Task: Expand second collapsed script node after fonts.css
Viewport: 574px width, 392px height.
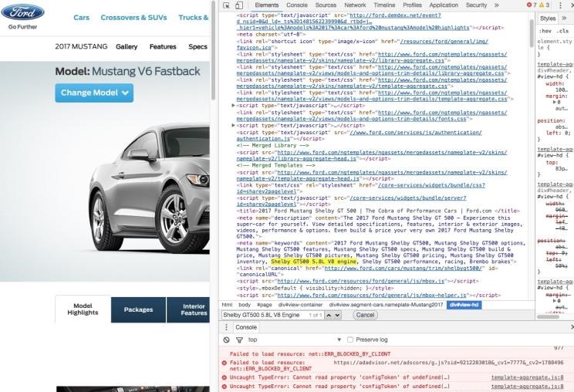Action: [x=233, y=125]
